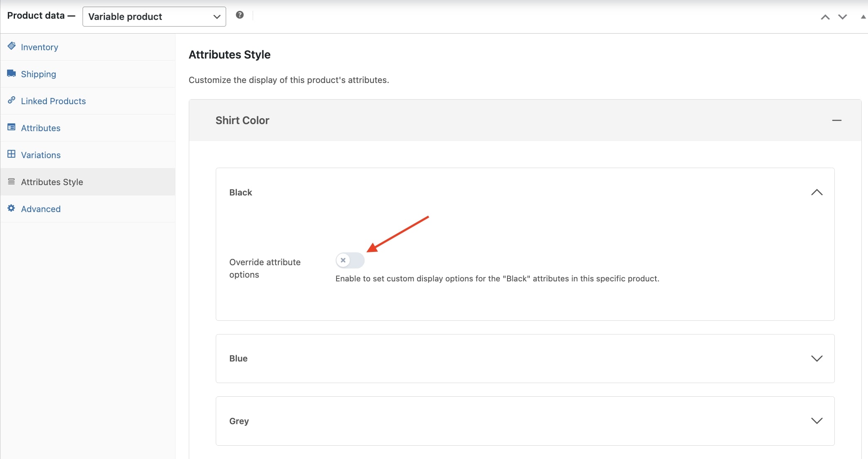Screen dimensions: 868x459
Task: Switch to Linked Products tab
Action: (88, 101)
